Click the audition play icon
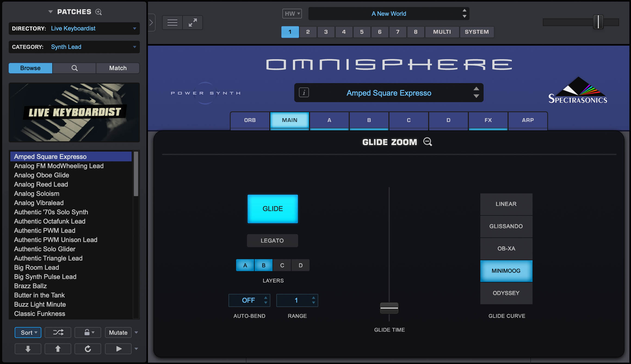This screenshot has height=364, width=631. 118,349
